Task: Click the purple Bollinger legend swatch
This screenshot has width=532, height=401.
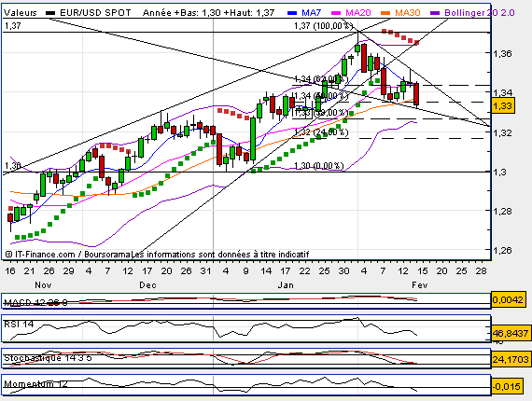Action: point(435,13)
